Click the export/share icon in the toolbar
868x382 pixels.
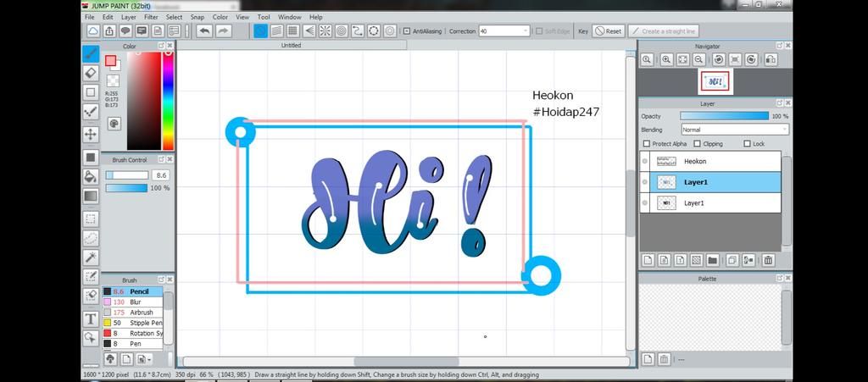(x=109, y=31)
